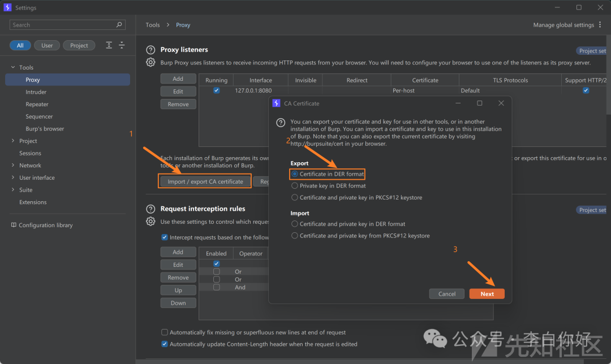This screenshot has width=611, height=364.
Task: Select the All settings filter
Action: click(20, 45)
